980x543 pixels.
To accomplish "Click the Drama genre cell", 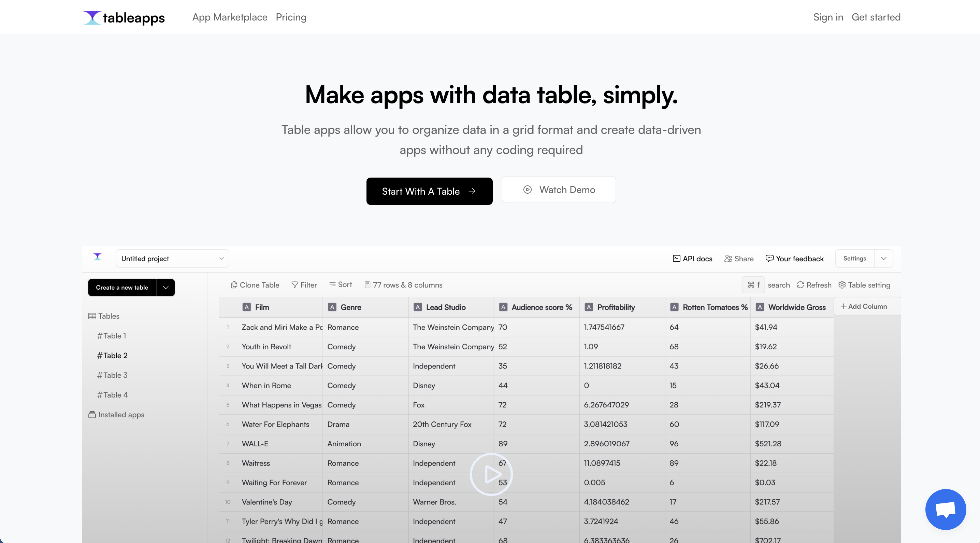I will [365, 424].
